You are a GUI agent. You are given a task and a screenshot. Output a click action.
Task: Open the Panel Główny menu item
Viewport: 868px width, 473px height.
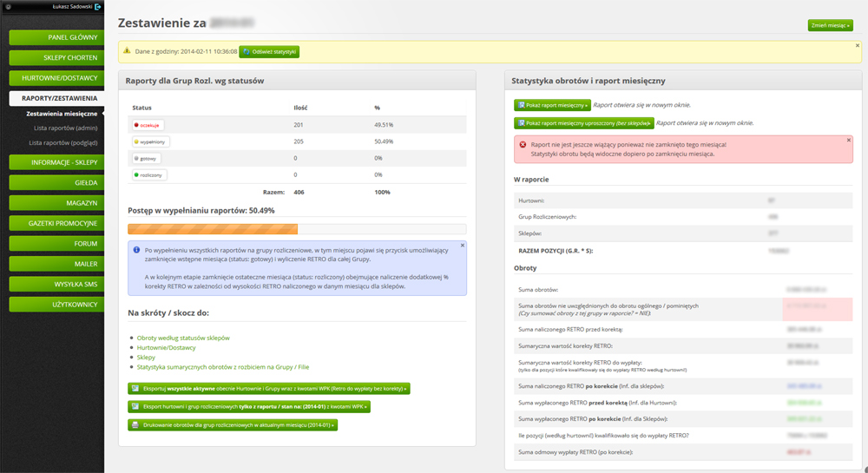pos(57,37)
